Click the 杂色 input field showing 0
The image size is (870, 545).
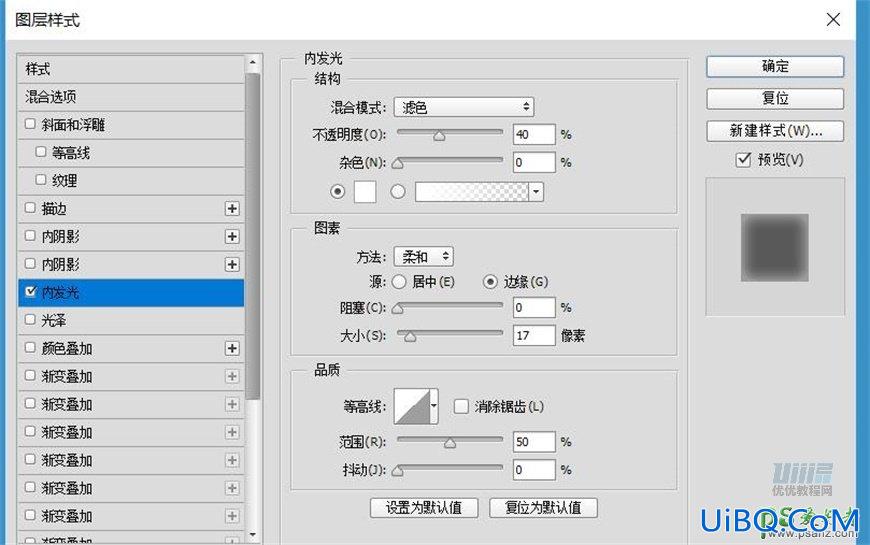click(x=534, y=163)
